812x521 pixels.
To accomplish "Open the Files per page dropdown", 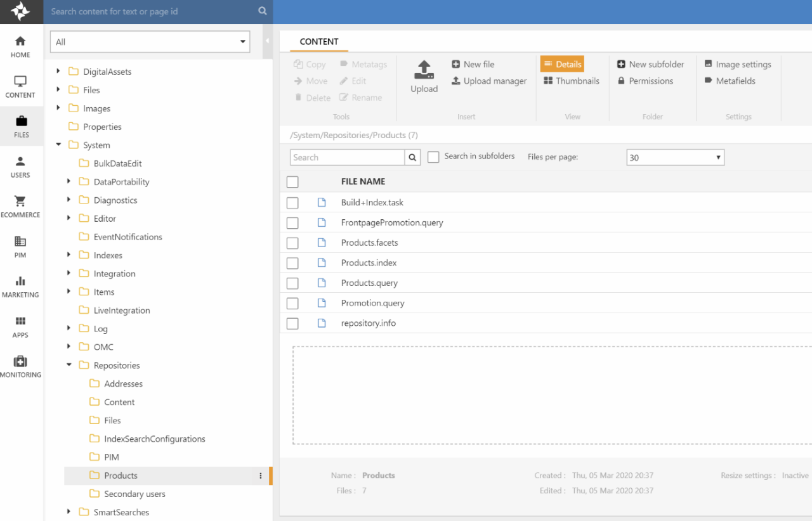I will tap(675, 157).
